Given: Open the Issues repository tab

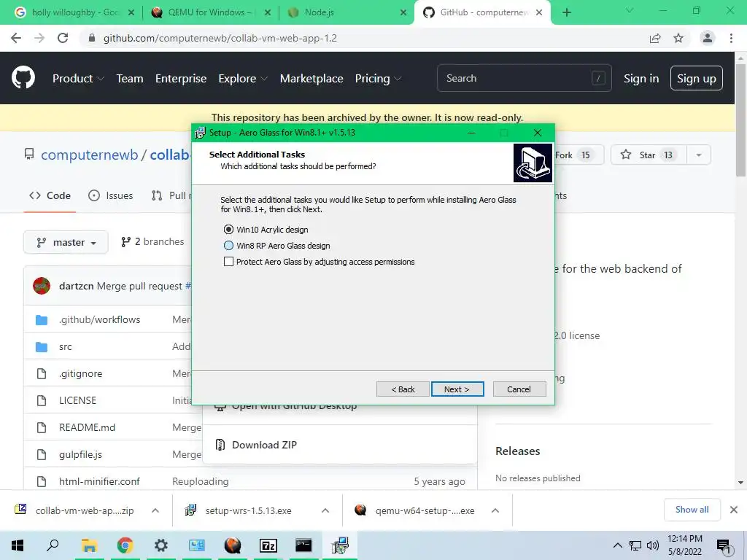Looking at the screenshot, I should click(111, 195).
